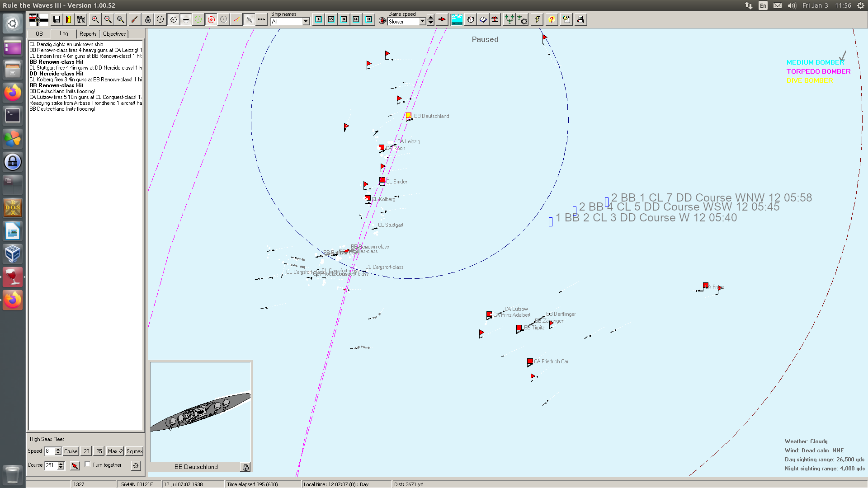This screenshot has width=868, height=488.
Task: Open the Ship names dropdown
Action: point(306,22)
